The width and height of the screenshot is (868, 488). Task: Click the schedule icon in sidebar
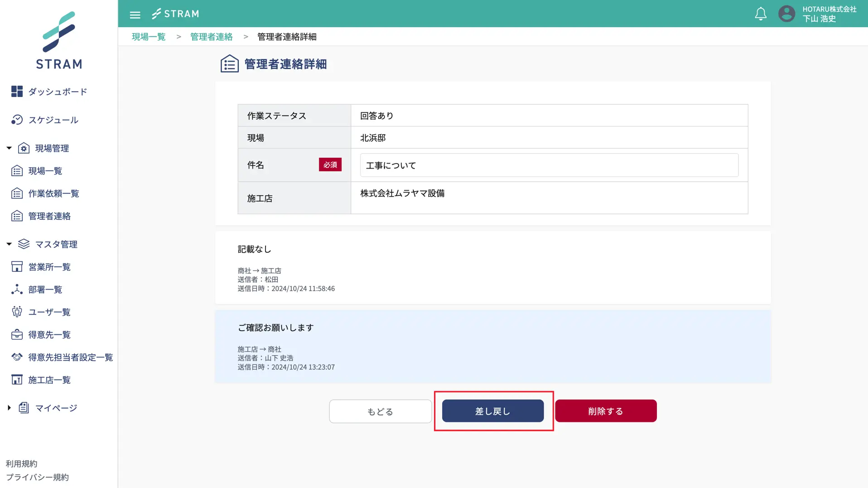[x=17, y=120]
